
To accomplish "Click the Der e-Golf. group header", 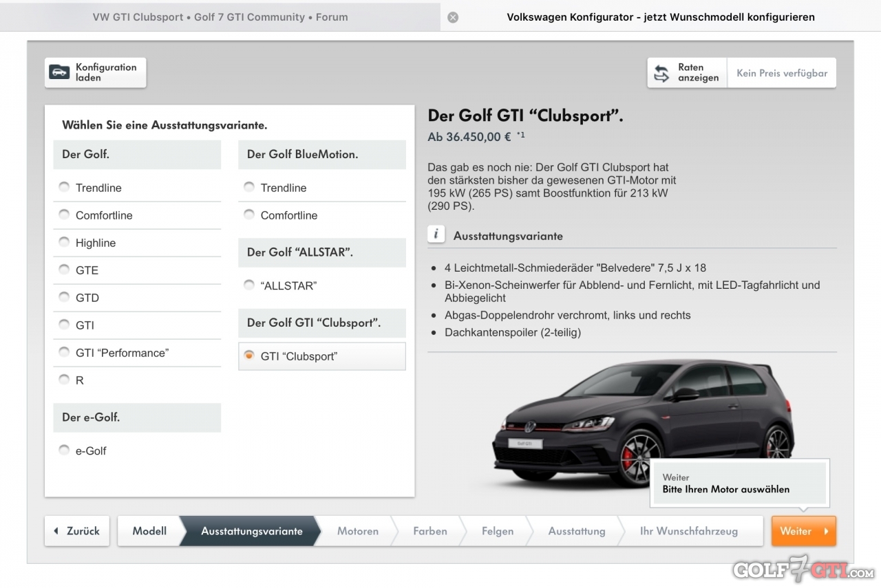I will point(137,417).
